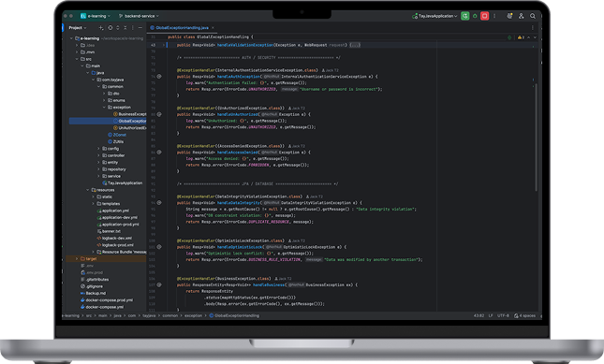Collapse the src folder
The image size is (604, 364).
[77, 59]
